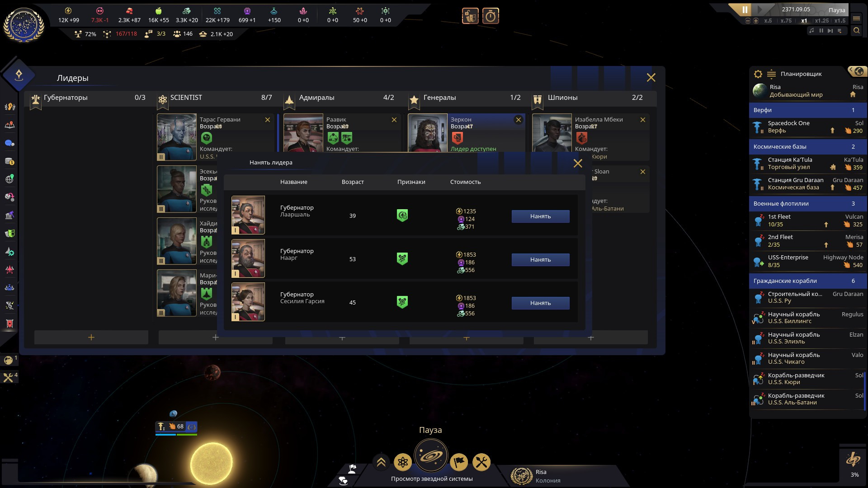Open the globe with map pin sidebar icon
The width and height of the screenshot is (868, 488).
(x=9, y=179)
